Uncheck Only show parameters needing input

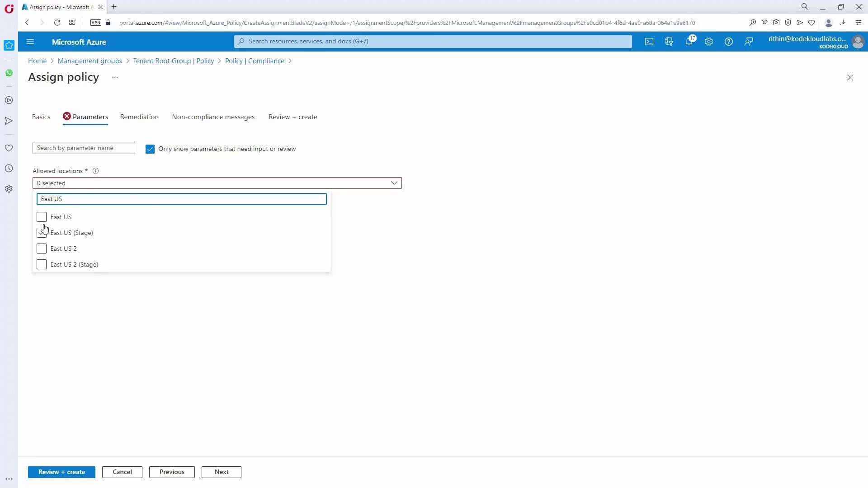[x=150, y=149]
